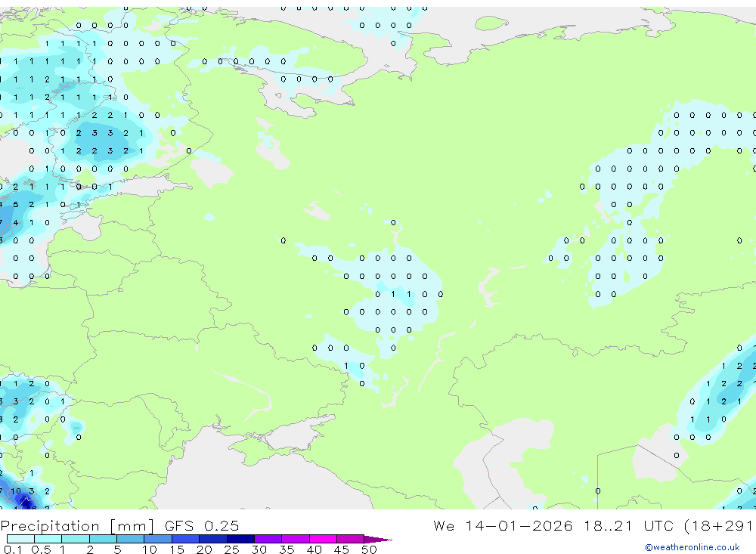The image size is (756, 554).
Task: Click the forecast offset text '(18+291'
Action: 720,525
